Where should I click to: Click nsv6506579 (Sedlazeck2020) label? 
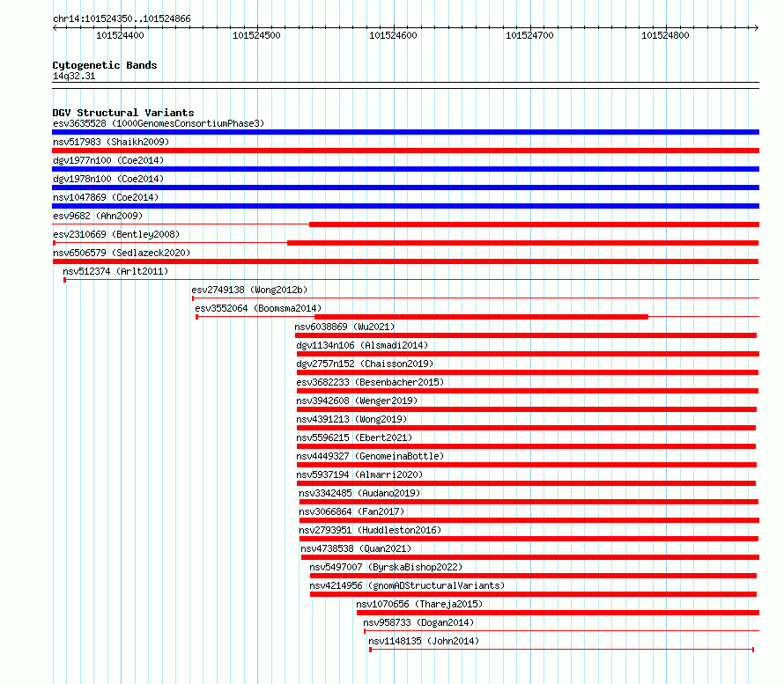[122, 253]
